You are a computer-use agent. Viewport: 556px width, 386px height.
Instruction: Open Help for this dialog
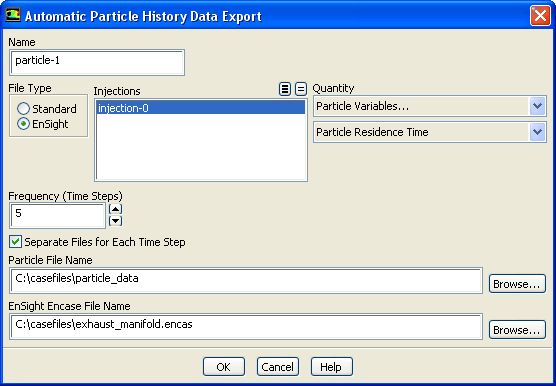(x=332, y=367)
